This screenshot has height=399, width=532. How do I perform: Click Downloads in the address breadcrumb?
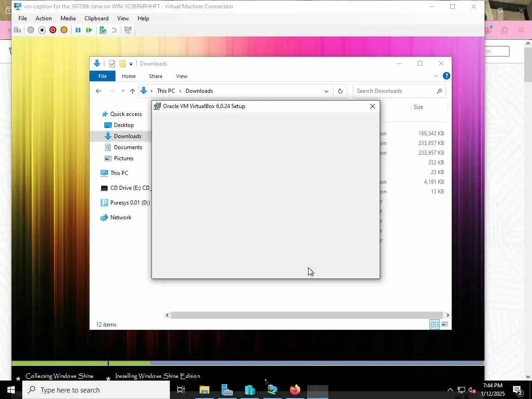click(x=199, y=91)
